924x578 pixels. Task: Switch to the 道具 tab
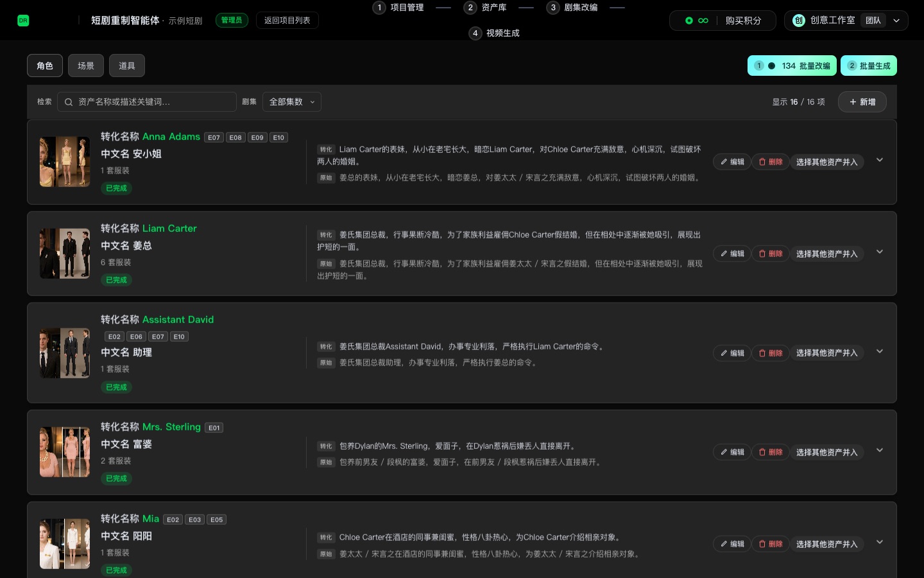(x=127, y=66)
